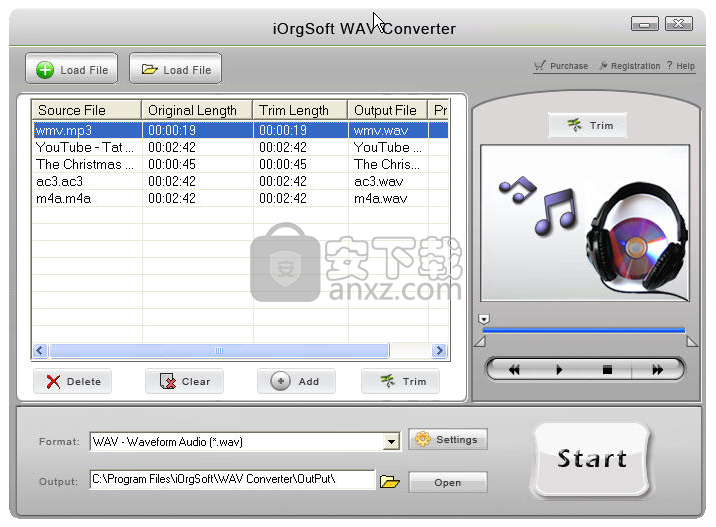The image size is (716, 527).
Task: Open the Settings dialog
Action: coord(448,439)
